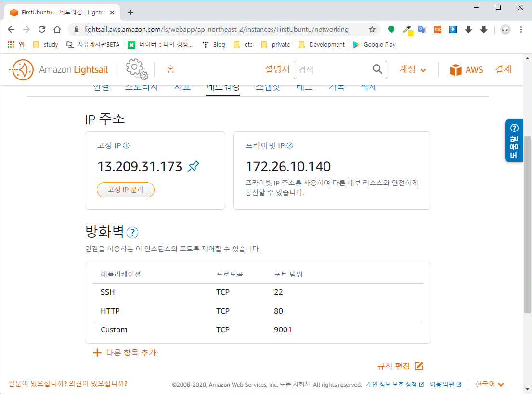Switch to the 삭제 tab
532x394 pixels.
[x=369, y=87]
